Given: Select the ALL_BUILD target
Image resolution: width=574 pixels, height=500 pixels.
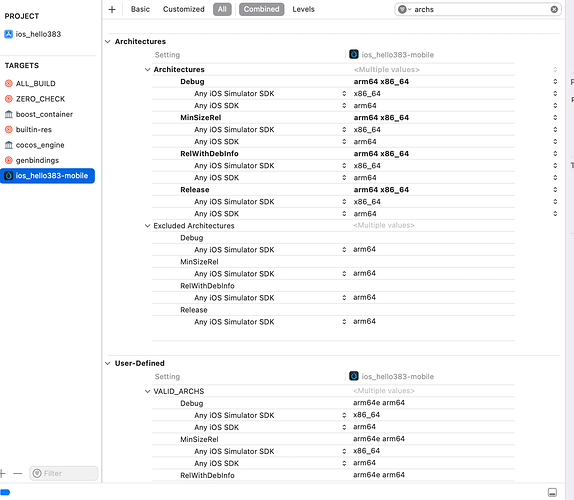Looking at the screenshot, I should (36, 83).
